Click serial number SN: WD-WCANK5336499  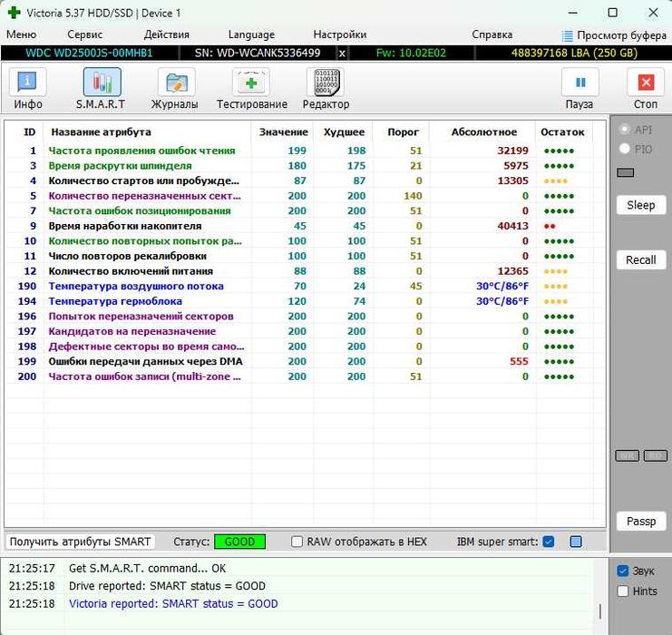coord(258,54)
